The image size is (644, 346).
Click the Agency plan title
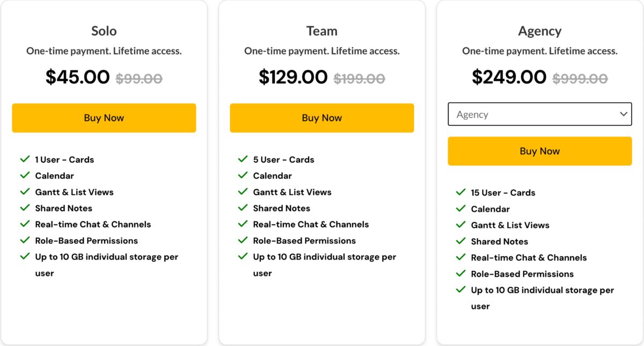[x=540, y=32]
